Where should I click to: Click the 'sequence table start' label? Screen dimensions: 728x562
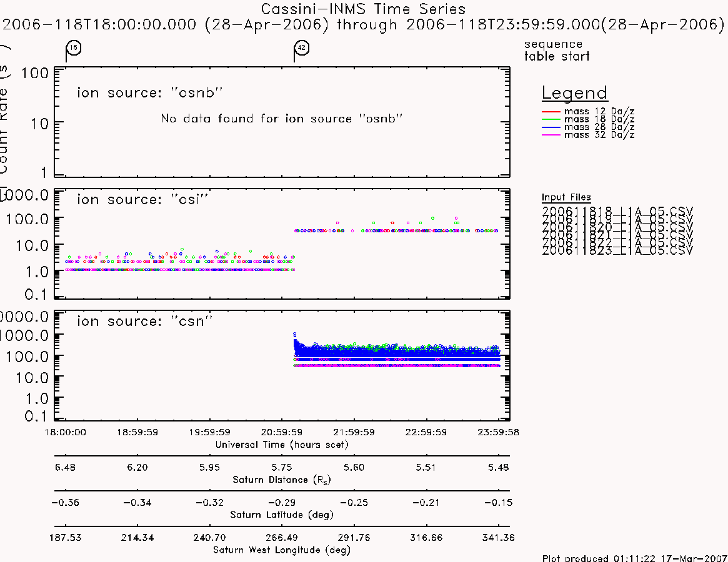click(x=557, y=50)
